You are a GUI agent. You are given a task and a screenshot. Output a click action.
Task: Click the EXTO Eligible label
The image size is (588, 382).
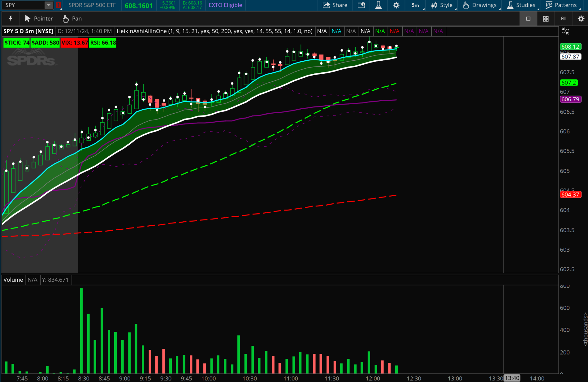(225, 5)
